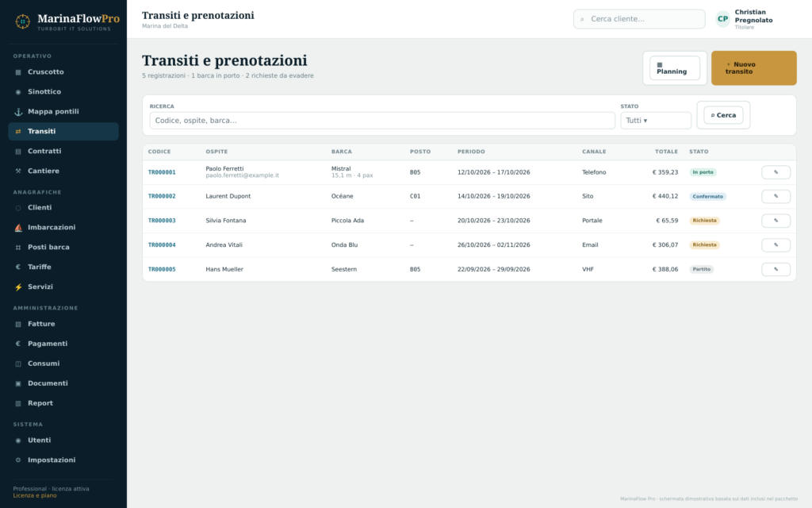Click the Portale channel cell
The width and height of the screenshot is (812, 508).
coord(592,221)
